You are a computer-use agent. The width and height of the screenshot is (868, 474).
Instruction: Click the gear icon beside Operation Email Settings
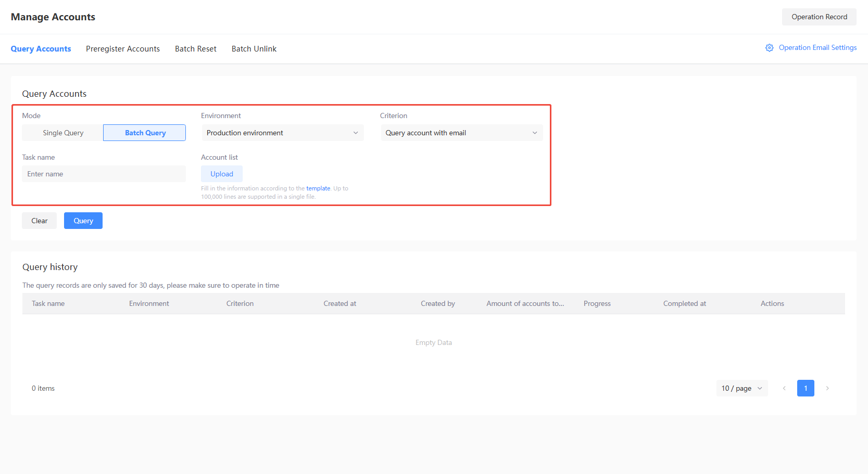click(770, 47)
